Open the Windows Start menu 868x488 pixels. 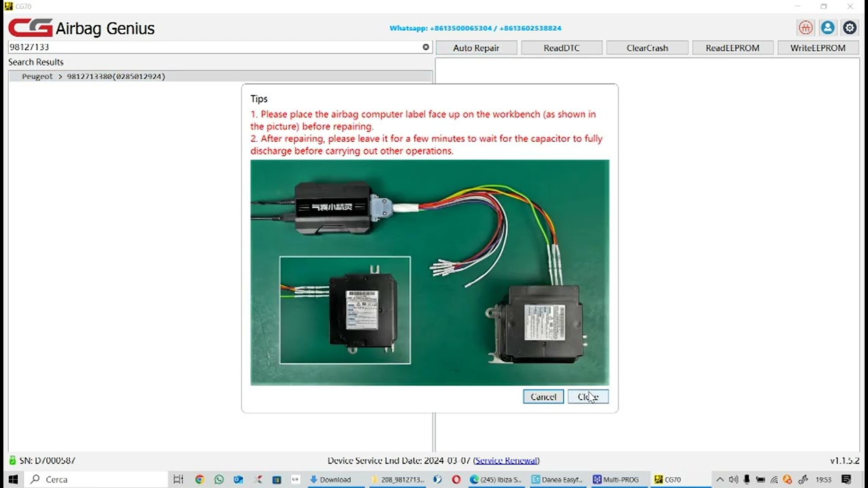13,479
